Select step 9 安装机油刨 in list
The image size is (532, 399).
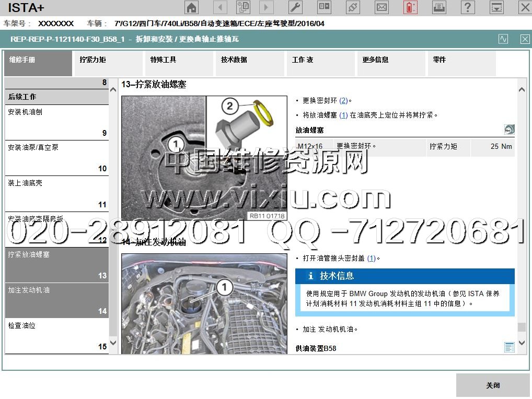tap(57, 122)
